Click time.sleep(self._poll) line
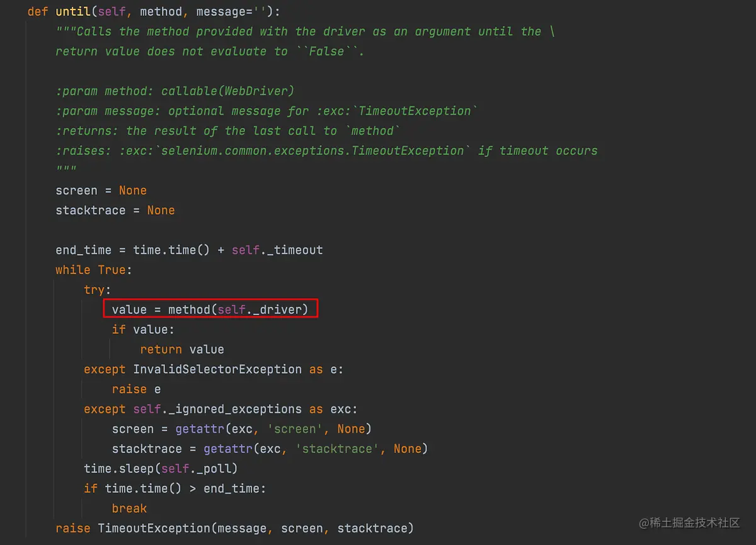The width and height of the screenshot is (756, 545). click(161, 469)
